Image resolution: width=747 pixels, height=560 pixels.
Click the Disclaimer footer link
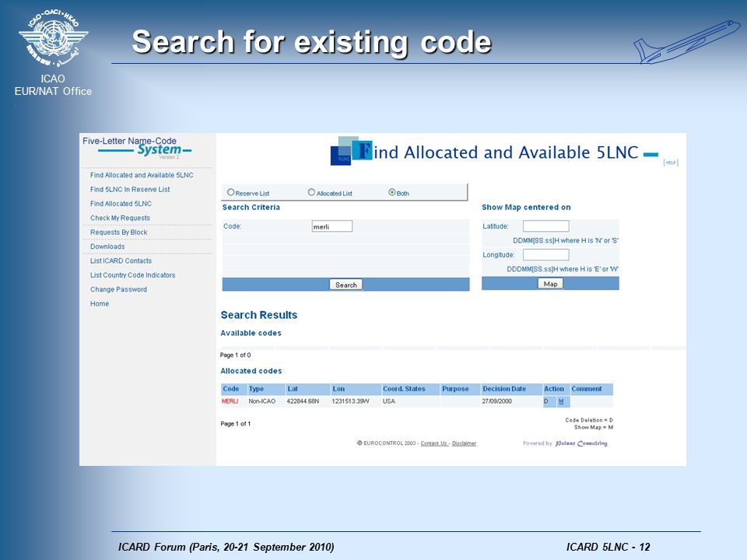click(x=464, y=443)
